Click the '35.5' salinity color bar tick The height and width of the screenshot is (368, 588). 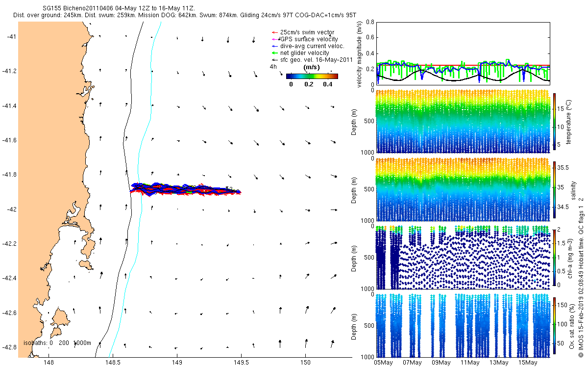(563, 167)
